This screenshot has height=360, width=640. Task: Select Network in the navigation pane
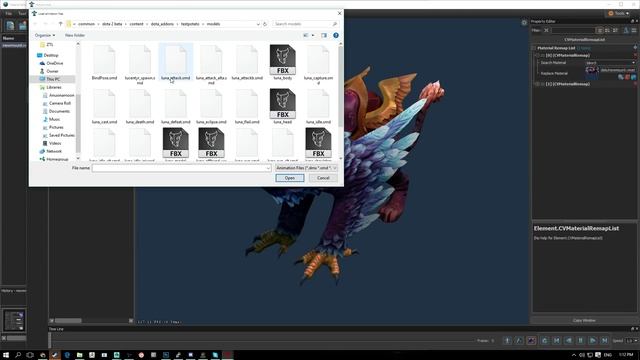tap(53, 151)
